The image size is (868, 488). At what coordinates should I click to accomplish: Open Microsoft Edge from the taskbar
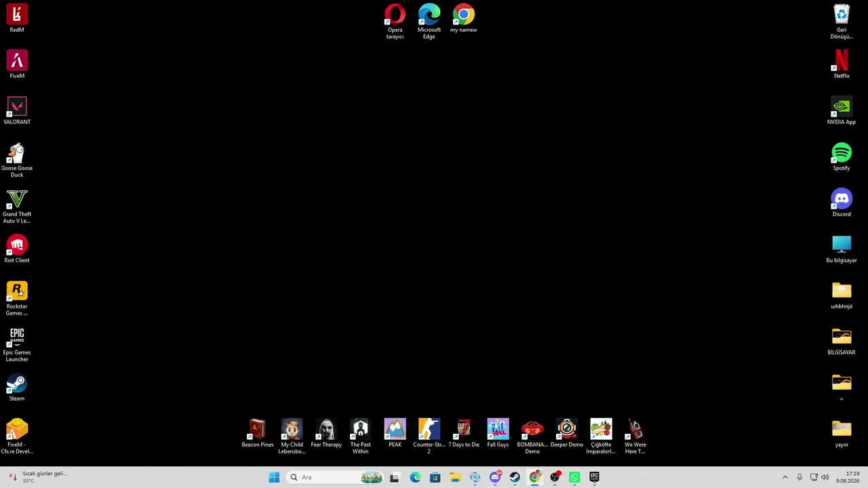pos(415,477)
